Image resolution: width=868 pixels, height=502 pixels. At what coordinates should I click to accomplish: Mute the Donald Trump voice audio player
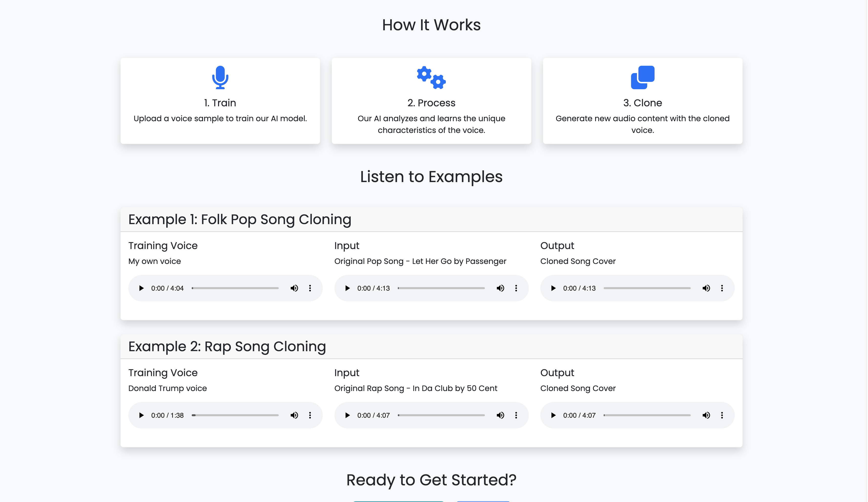(x=294, y=415)
